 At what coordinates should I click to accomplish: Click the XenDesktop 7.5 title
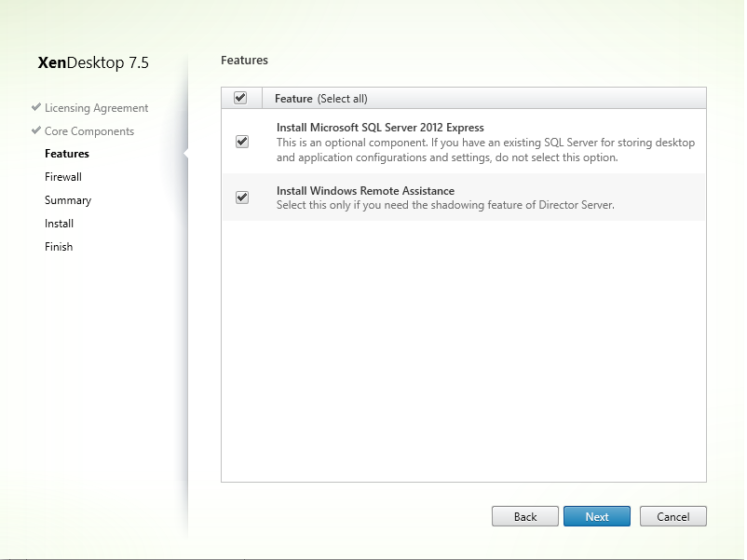click(x=93, y=62)
